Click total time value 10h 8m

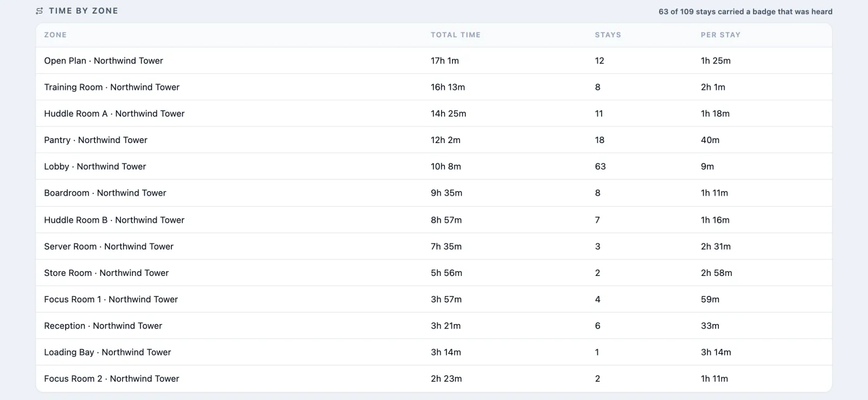pyautogui.click(x=446, y=166)
